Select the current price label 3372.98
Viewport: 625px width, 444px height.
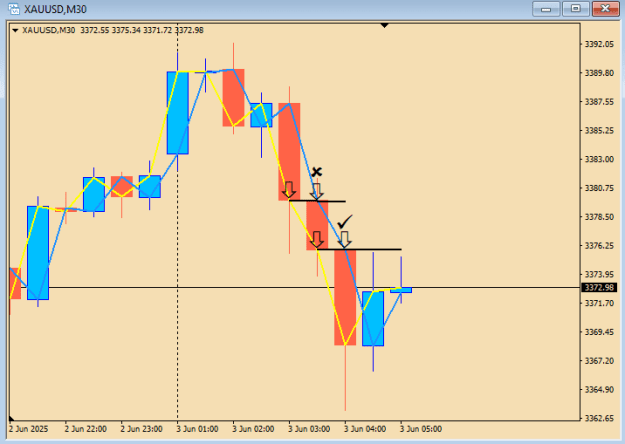(599, 287)
